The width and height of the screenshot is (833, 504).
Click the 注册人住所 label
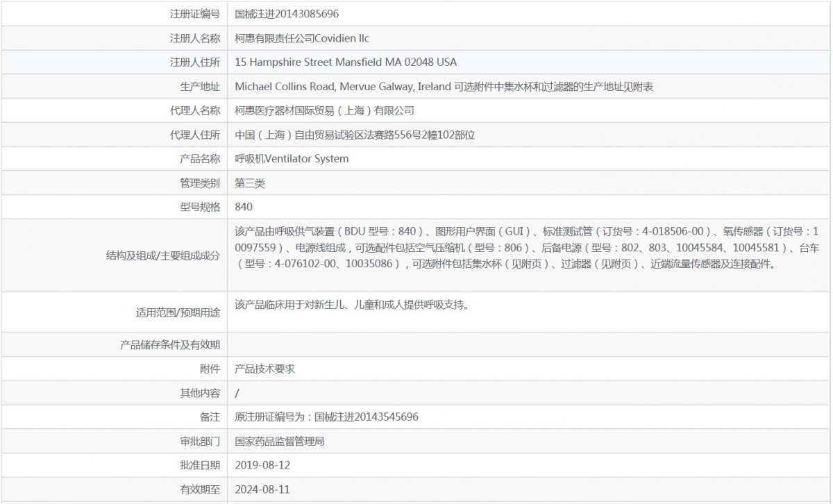coord(194,62)
